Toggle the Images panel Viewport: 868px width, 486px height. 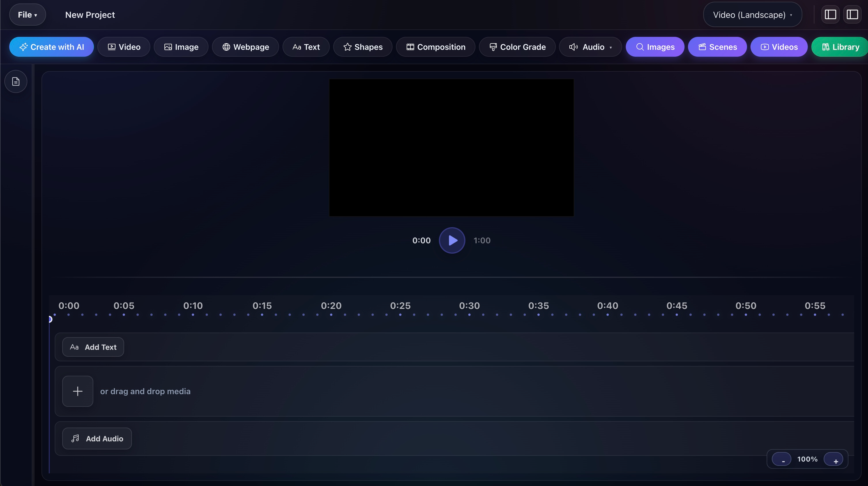[x=655, y=47]
